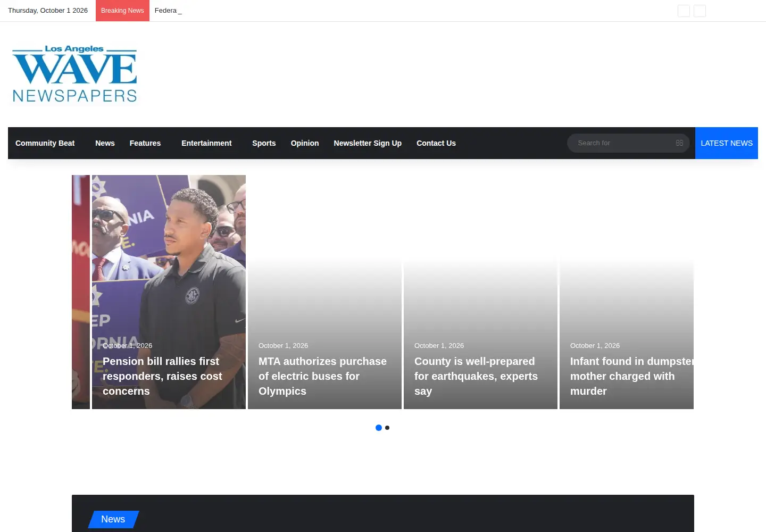This screenshot has height=532, width=766.
Task: Click the Breaking News label
Action: [122, 11]
